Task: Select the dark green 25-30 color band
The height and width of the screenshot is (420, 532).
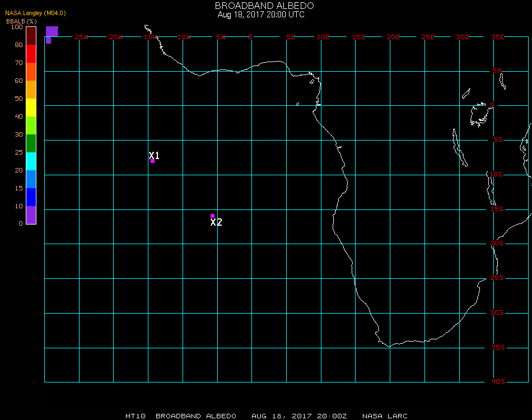Action: [31, 143]
